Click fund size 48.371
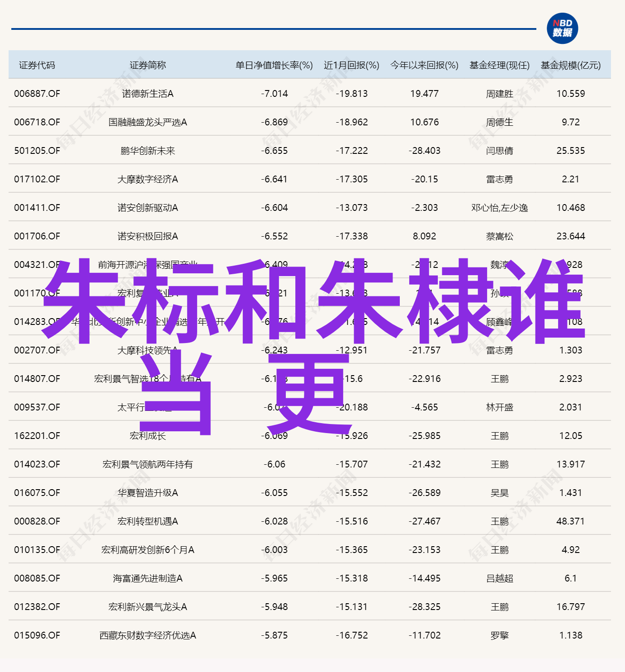Screen dimensions: 625x672 (571, 521)
